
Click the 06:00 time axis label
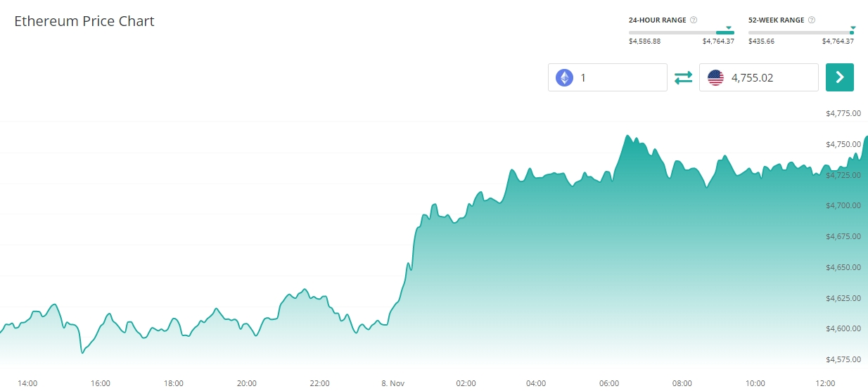(x=609, y=383)
